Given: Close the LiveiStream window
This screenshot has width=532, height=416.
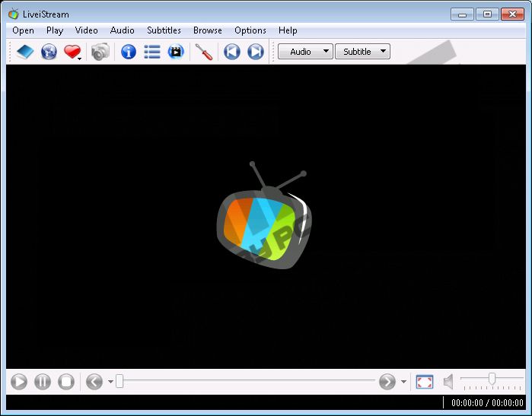Looking at the screenshot, I should (513, 14).
